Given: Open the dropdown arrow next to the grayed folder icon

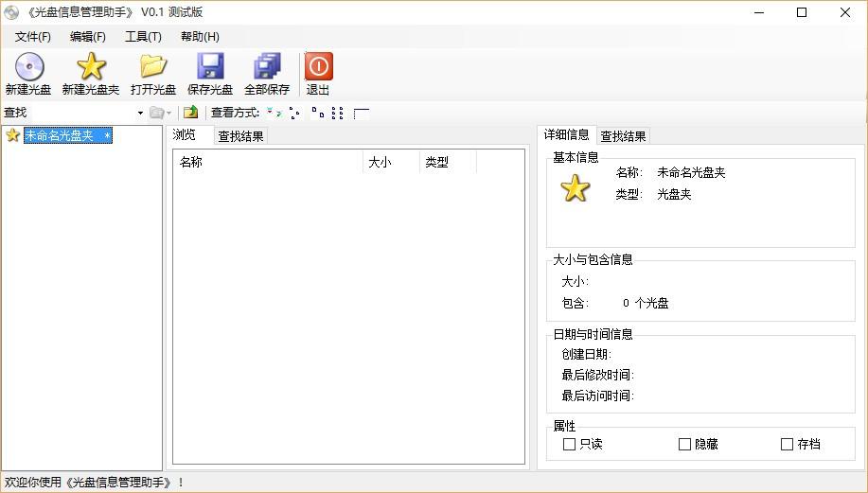Looking at the screenshot, I should click(168, 113).
